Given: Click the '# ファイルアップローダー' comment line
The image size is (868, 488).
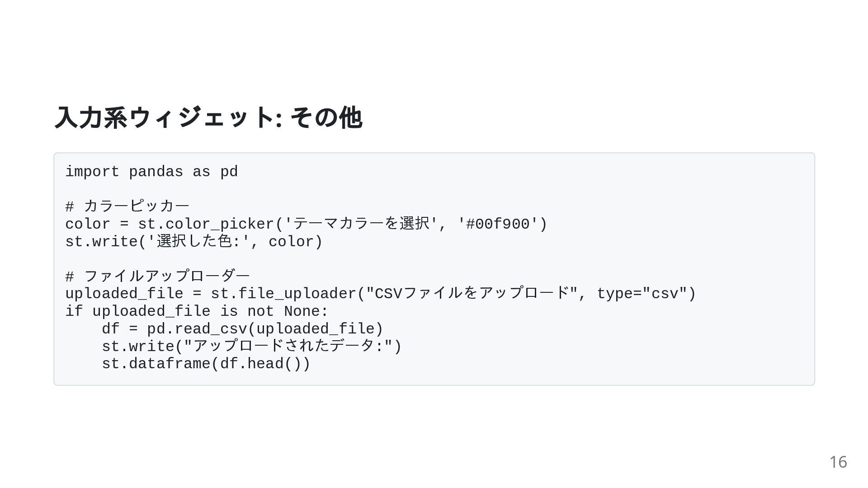Looking at the screenshot, I should click(157, 276).
